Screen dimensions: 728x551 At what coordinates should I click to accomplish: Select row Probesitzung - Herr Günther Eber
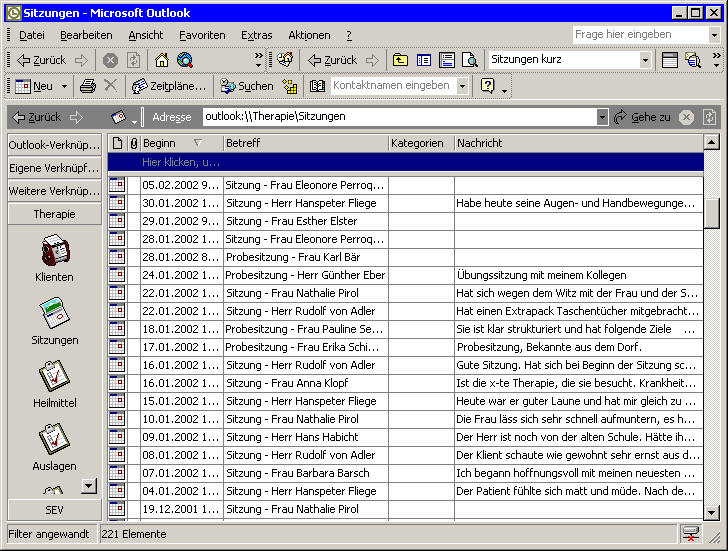pyautogui.click(x=406, y=275)
